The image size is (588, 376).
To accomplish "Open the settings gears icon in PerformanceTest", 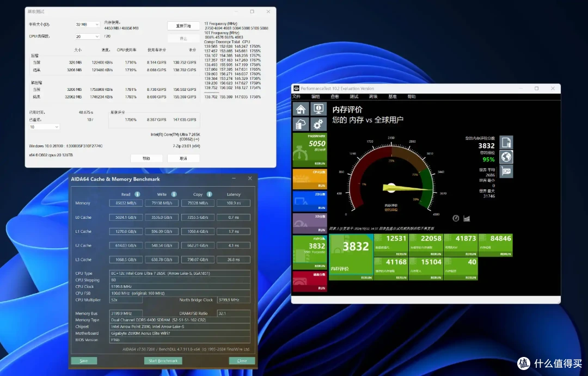I will 318,124.
